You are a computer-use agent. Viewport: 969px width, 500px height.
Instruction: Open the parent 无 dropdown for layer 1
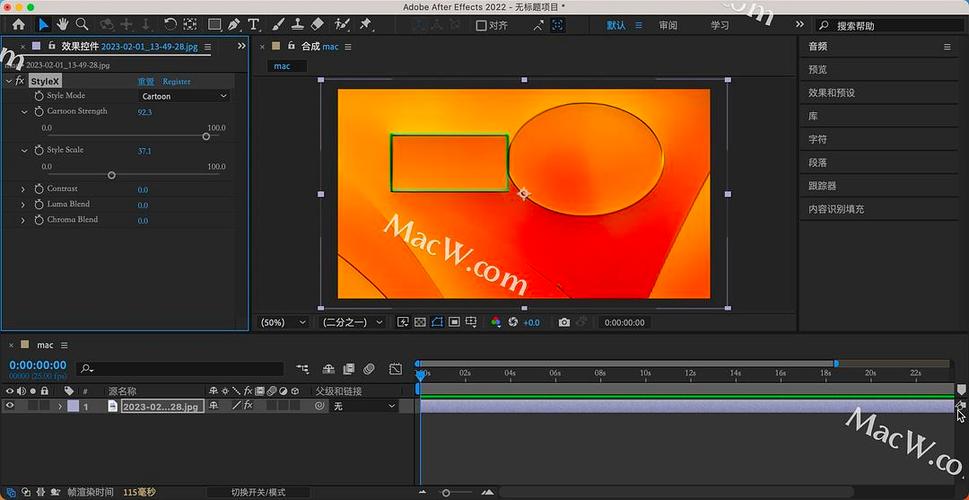coord(365,406)
